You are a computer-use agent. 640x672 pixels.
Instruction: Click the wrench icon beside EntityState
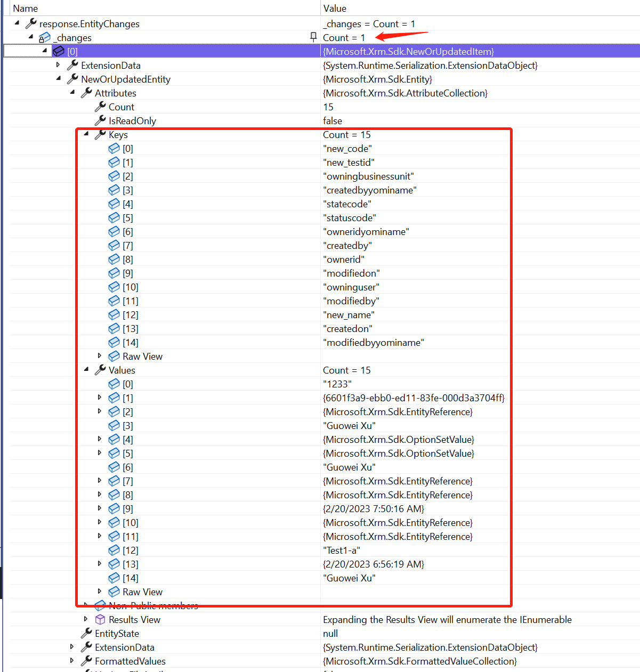click(x=86, y=633)
